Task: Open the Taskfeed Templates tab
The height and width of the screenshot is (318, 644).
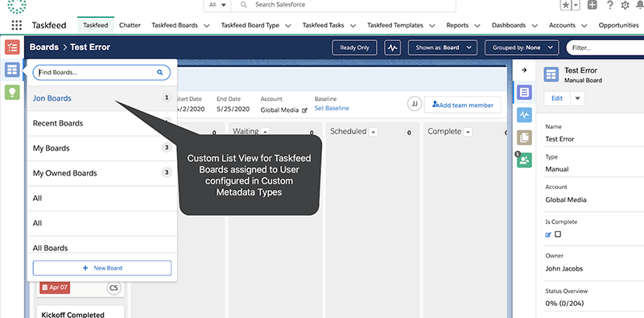Action: click(394, 25)
